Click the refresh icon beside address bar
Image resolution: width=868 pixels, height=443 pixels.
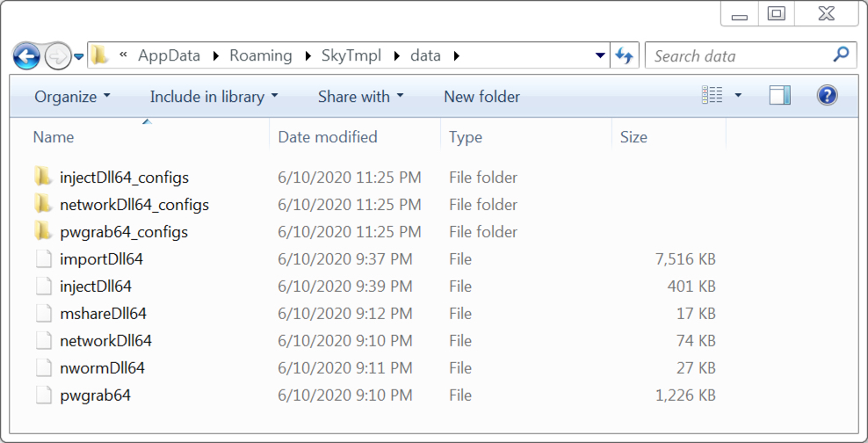click(x=625, y=55)
